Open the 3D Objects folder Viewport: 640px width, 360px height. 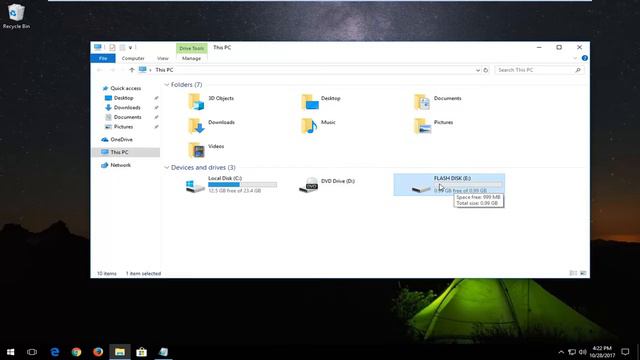tap(211, 101)
